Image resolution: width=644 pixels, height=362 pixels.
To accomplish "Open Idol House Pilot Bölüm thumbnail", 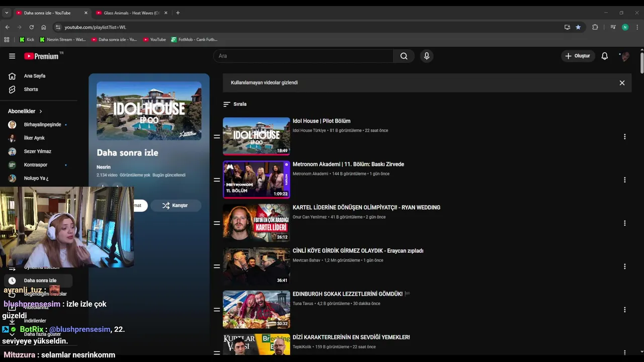I will [x=257, y=136].
